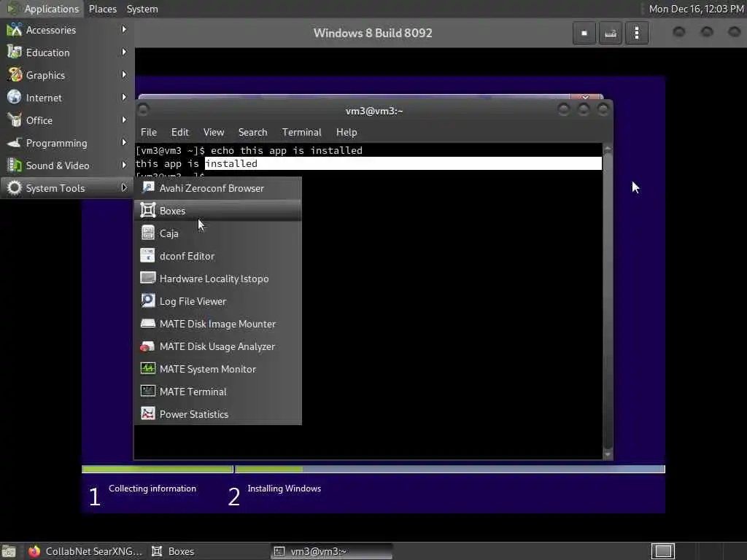Expand the Accessories submenu arrow
This screenshot has width=747, height=560.
124,29
